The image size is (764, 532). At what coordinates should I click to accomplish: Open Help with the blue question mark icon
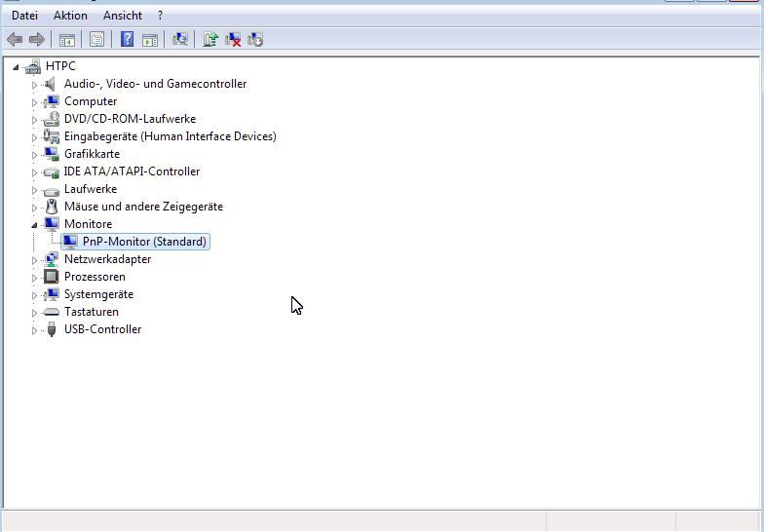click(127, 39)
